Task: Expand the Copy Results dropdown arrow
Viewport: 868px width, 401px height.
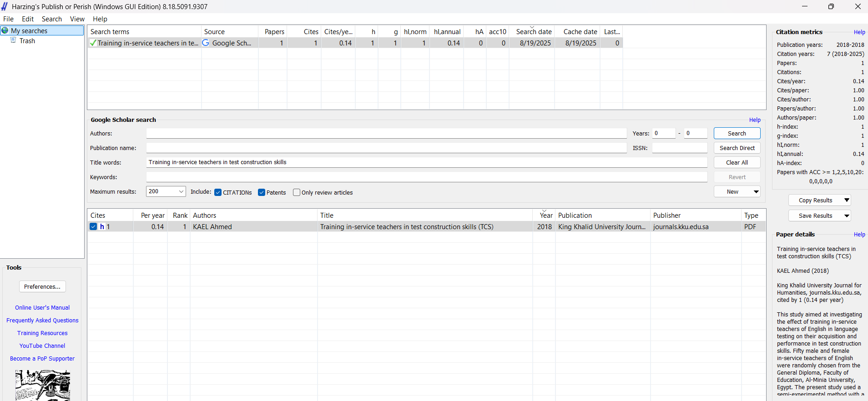Action: tap(847, 200)
